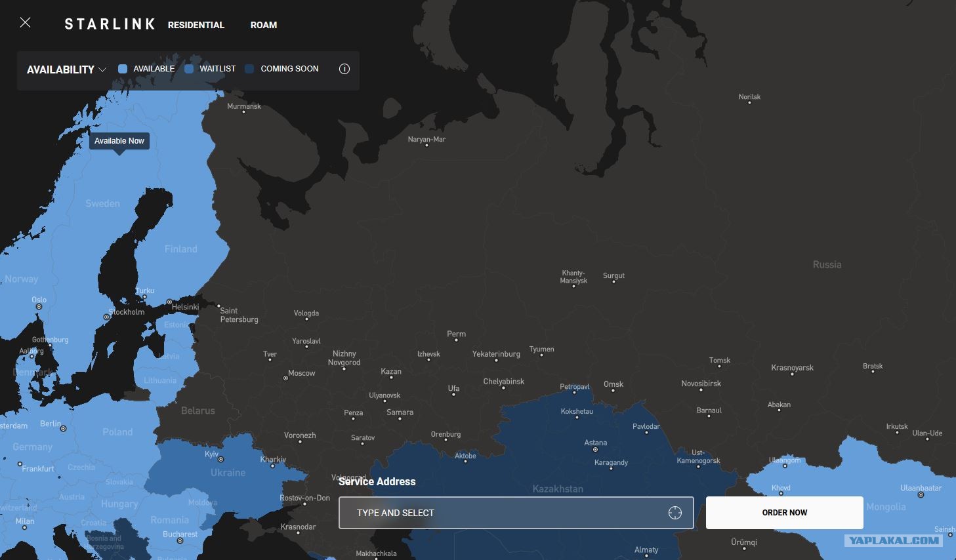Image resolution: width=956 pixels, height=560 pixels.
Task: Click the Bucharest city label
Action: pos(180,534)
